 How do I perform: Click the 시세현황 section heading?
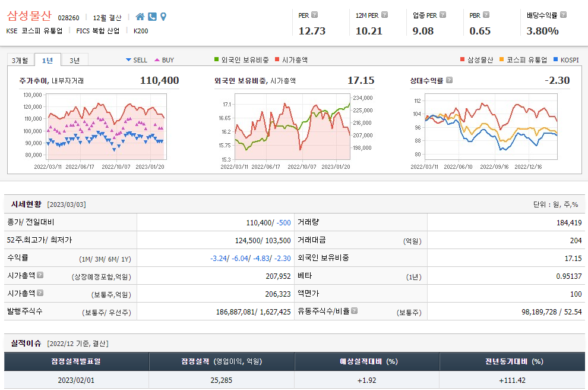(x=26, y=204)
